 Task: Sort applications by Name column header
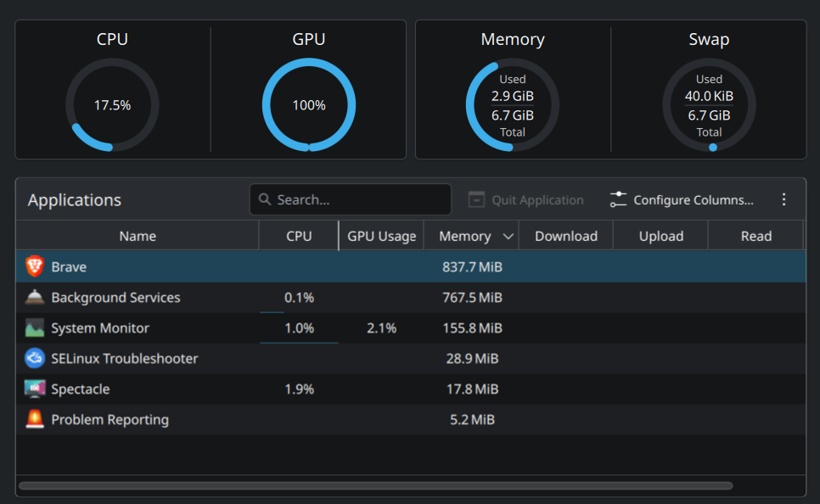(138, 236)
